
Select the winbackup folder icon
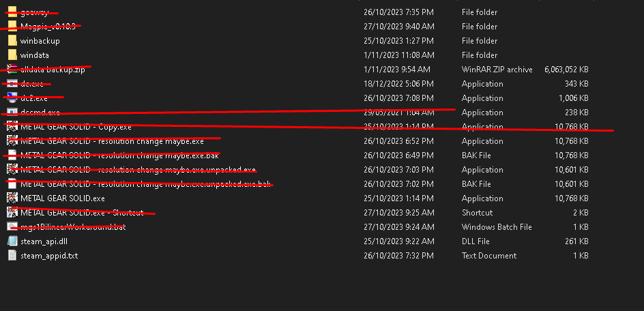[x=12, y=41]
